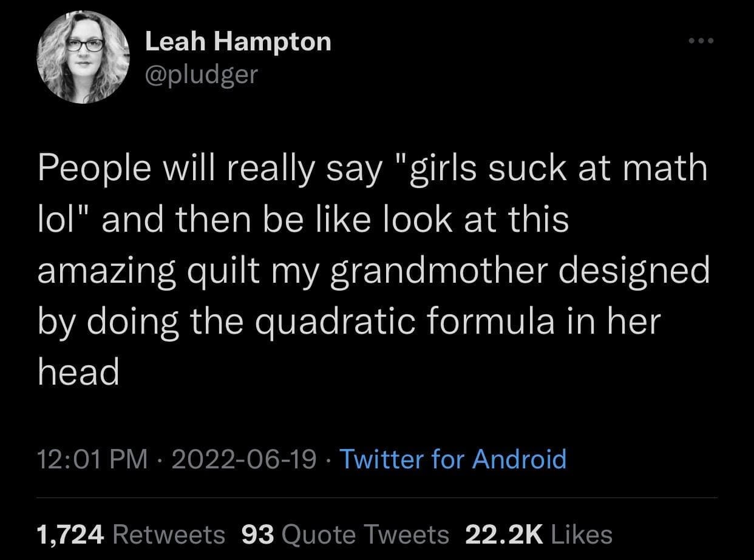This screenshot has height=560, width=754.
Task: View the 1,724 Retweets list
Action: click(x=131, y=535)
